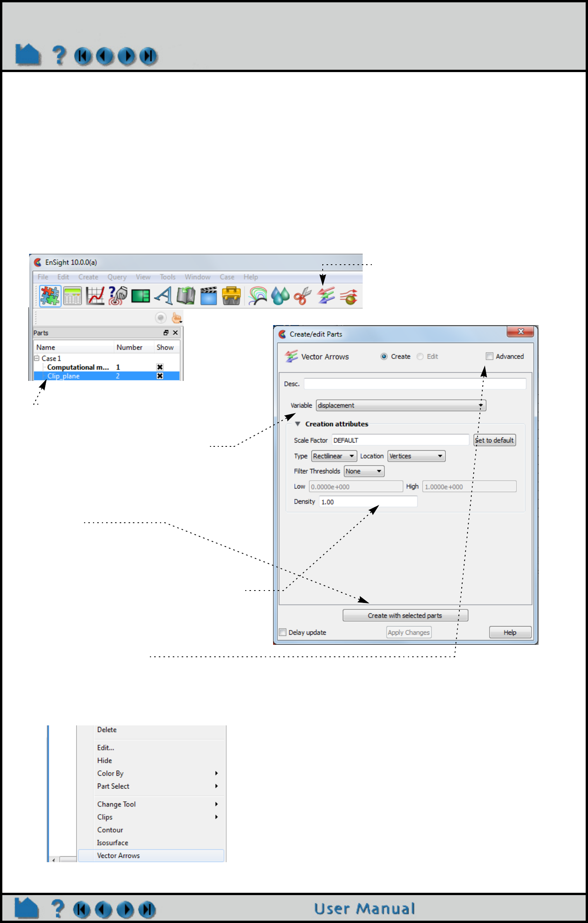Click the pointing hand icon below the toolbar
588x923 pixels.
pyautogui.click(x=177, y=318)
